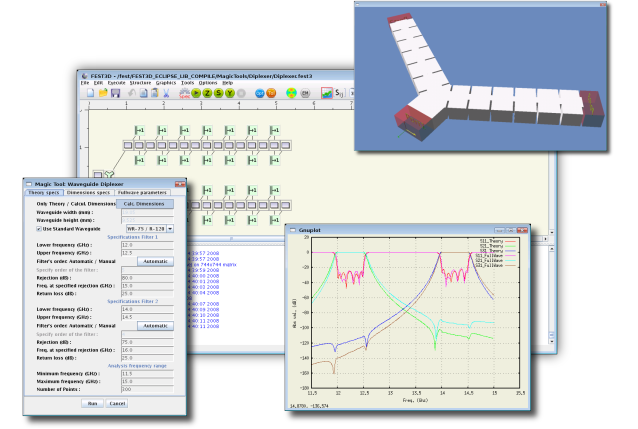Click Filter 1 Rejection field 80.0
The width and height of the screenshot is (638, 429).
[147, 278]
